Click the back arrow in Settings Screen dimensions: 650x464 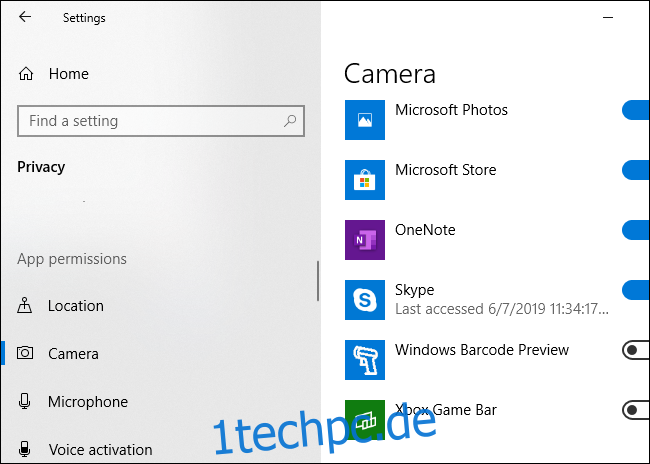coord(25,17)
